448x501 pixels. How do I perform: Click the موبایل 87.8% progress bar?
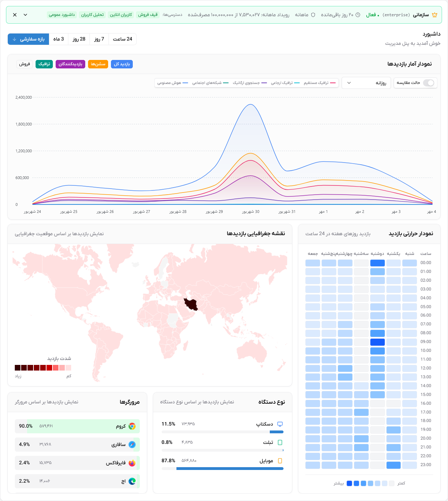pyautogui.click(x=223, y=469)
